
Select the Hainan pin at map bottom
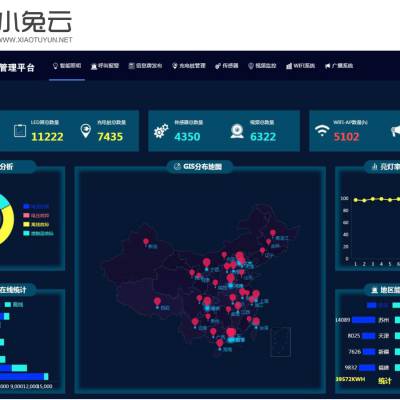pos(220,343)
